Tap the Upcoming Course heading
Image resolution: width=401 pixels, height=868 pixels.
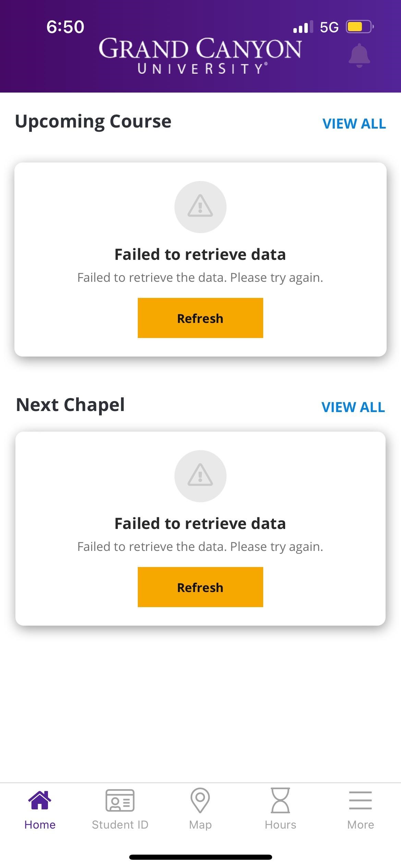tap(93, 122)
